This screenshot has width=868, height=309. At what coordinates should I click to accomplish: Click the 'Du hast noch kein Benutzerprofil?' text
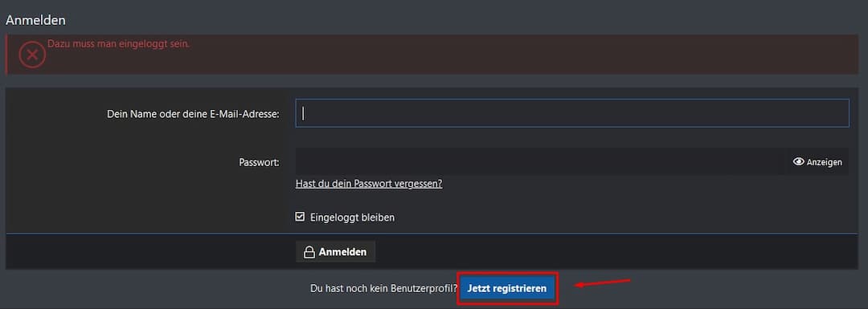click(x=383, y=289)
